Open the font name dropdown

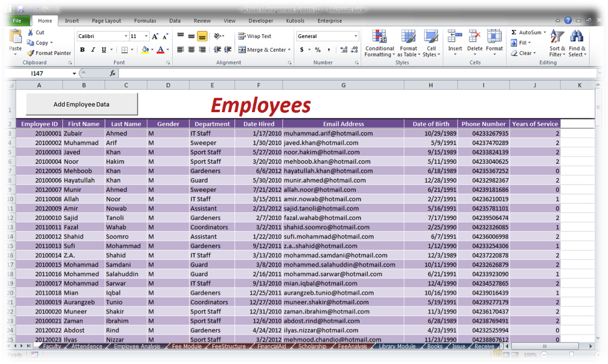pos(100,37)
